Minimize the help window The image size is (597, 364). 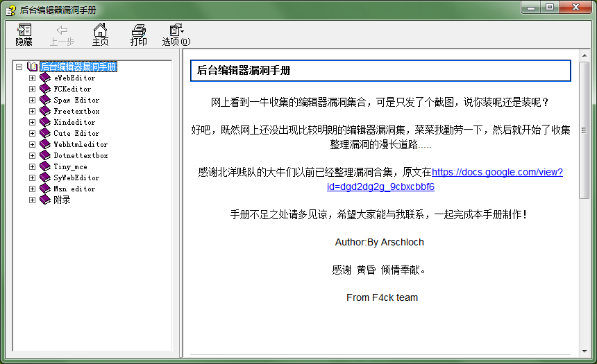(531, 7)
